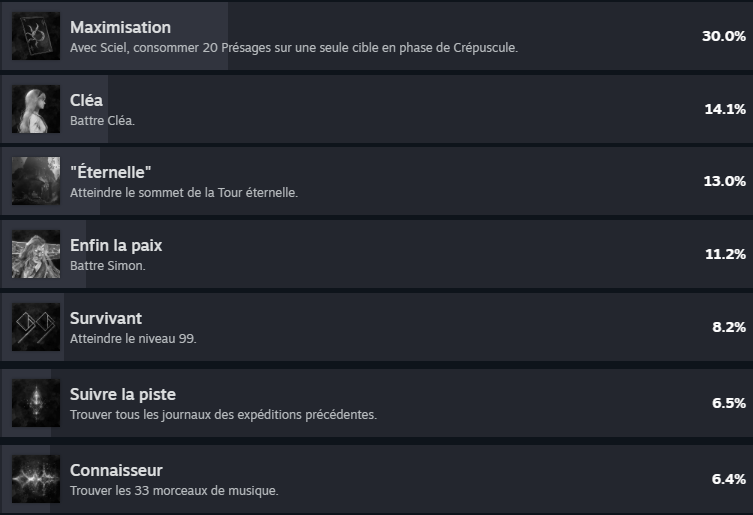The image size is (753, 515).
Task: Select the Survivant level 99 icon
Action: coord(36,327)
